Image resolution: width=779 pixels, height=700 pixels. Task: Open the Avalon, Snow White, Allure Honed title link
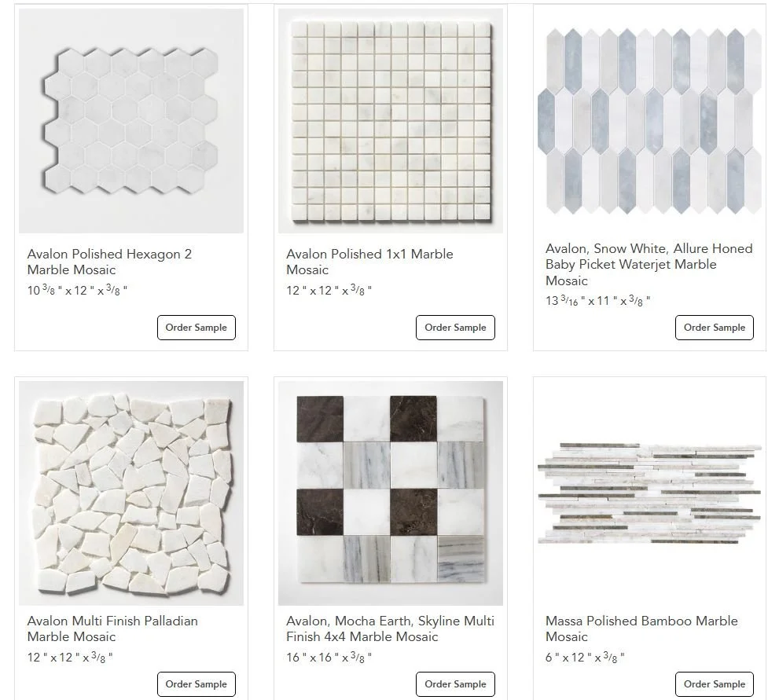[x=649, y=265]
